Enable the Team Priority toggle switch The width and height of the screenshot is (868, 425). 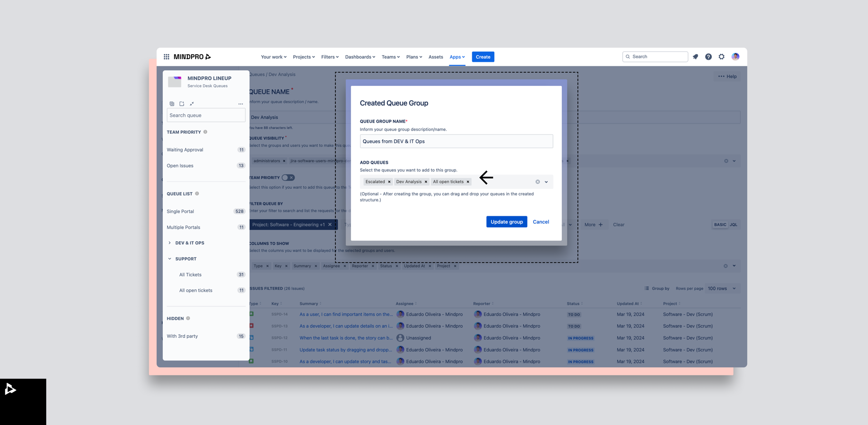pyautogui.click(x=287, y=178)
